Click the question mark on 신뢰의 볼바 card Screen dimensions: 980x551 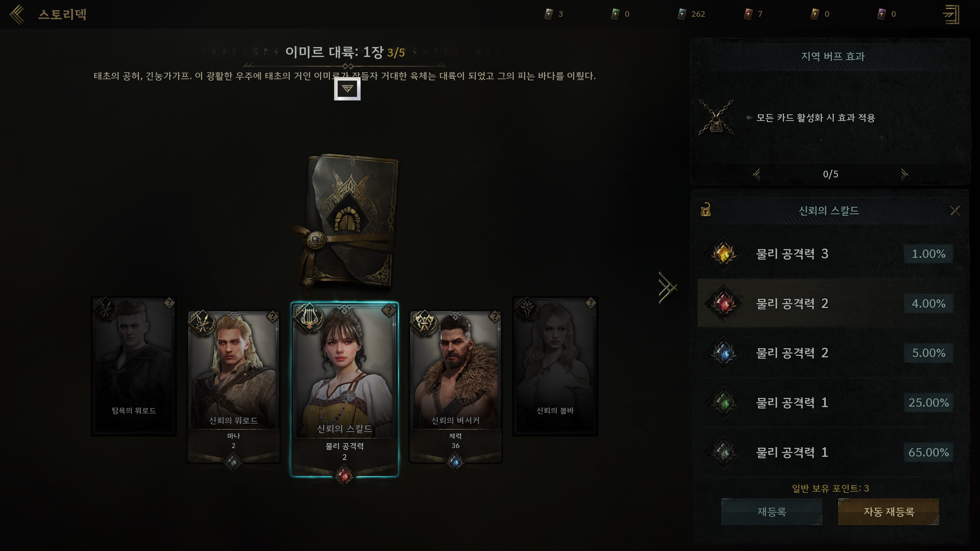pos(590,303)
